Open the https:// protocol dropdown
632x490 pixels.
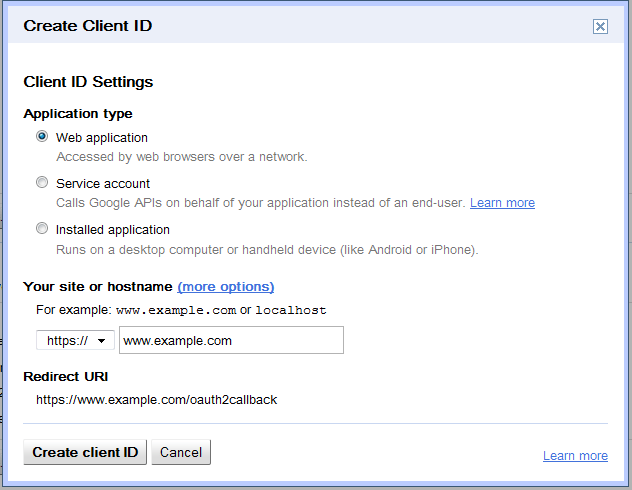[x=75, y=341]
